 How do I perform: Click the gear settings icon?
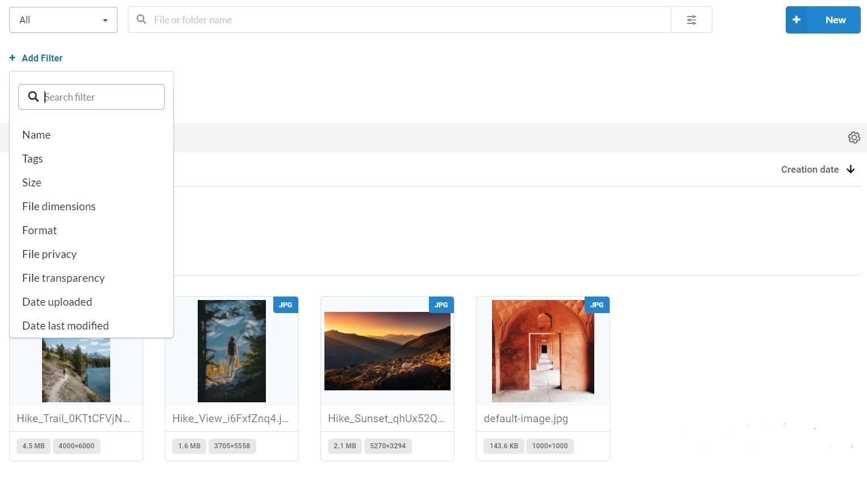854,138
